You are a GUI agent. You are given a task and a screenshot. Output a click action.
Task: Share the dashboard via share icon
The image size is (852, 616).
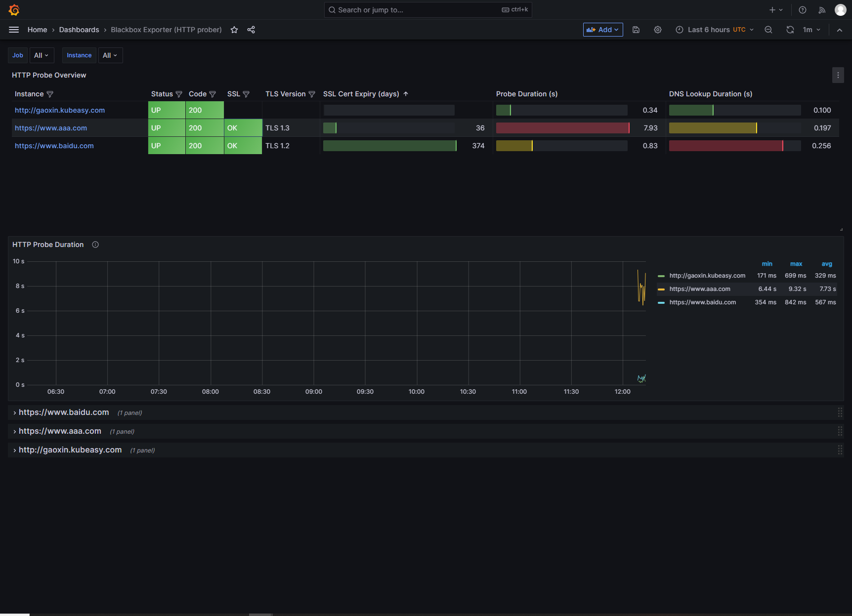tap(251, 30)
